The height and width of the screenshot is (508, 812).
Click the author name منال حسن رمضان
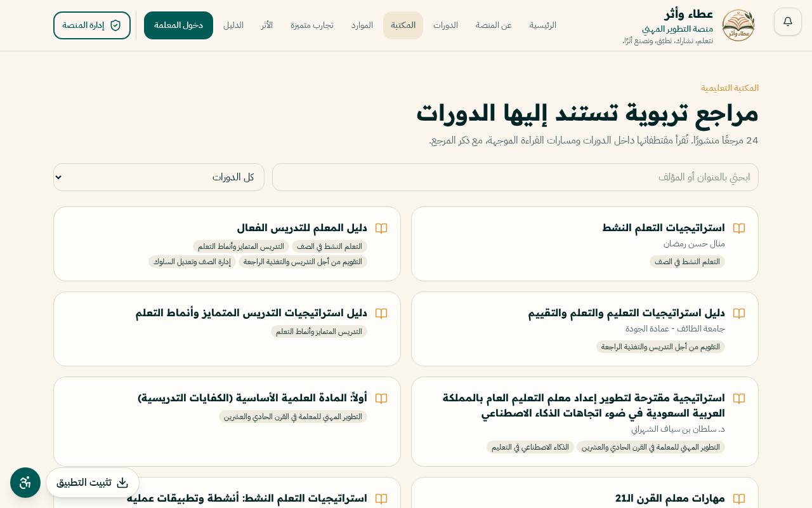click(x=694, y=244)
